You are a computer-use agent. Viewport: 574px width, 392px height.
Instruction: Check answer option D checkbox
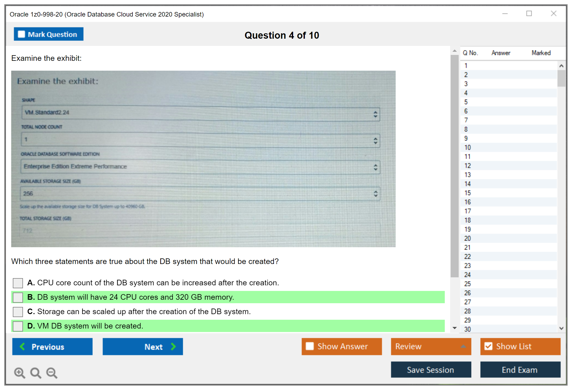click(x=18, y=326)
